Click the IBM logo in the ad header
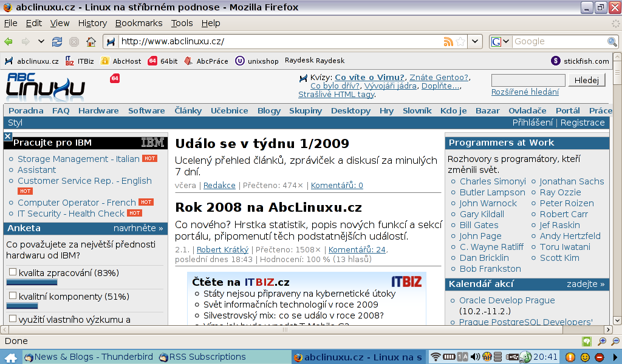 152,143
